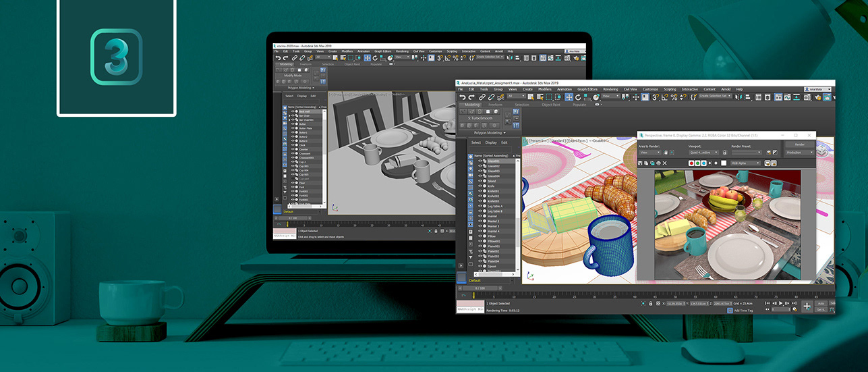
Task: Choose Select and Rotate in front window
Action: coord(578,97)
